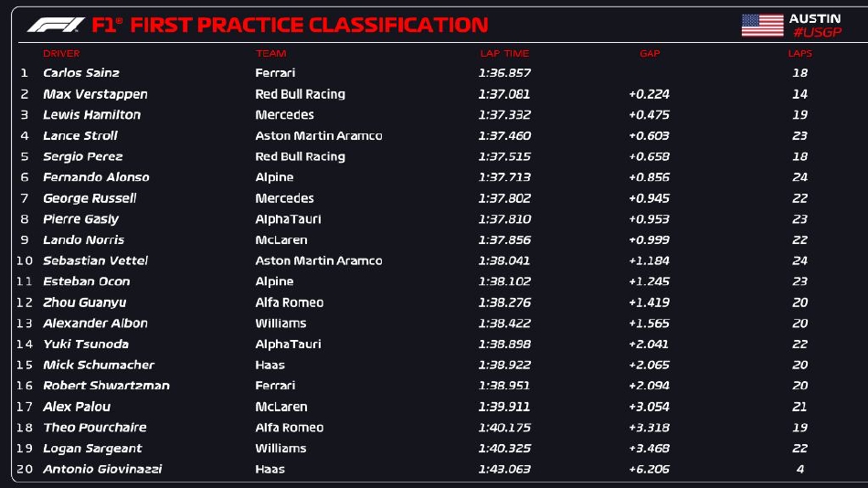Click the LAP TIME column header

(504, 54)
